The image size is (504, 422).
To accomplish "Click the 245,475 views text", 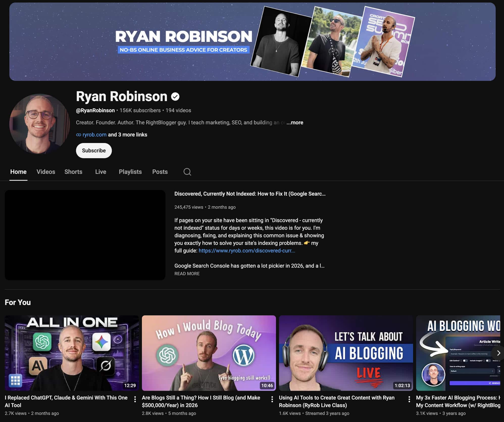I will coord(189,207).
